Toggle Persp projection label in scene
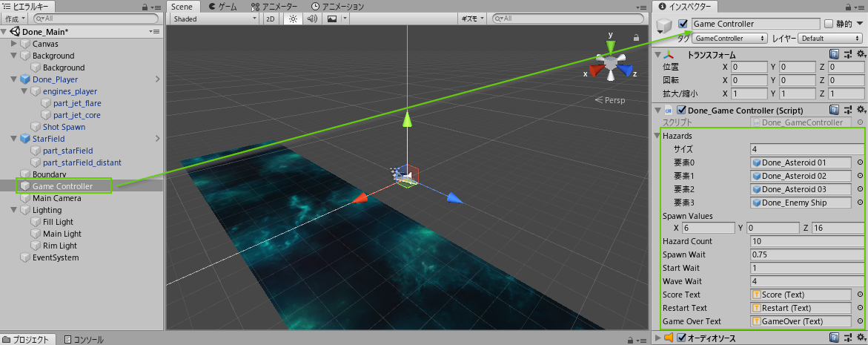 tap(610, 100)
